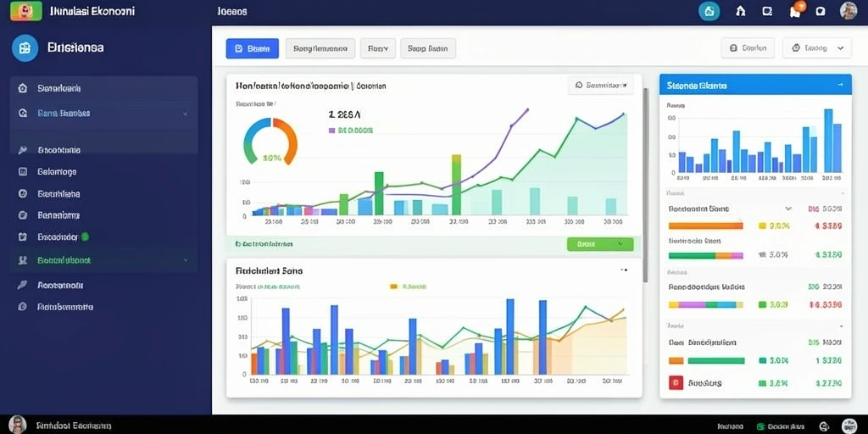The image size is (868, 434).
Task: Click the colorful app logo at top-left
Action: pos(26,10)
